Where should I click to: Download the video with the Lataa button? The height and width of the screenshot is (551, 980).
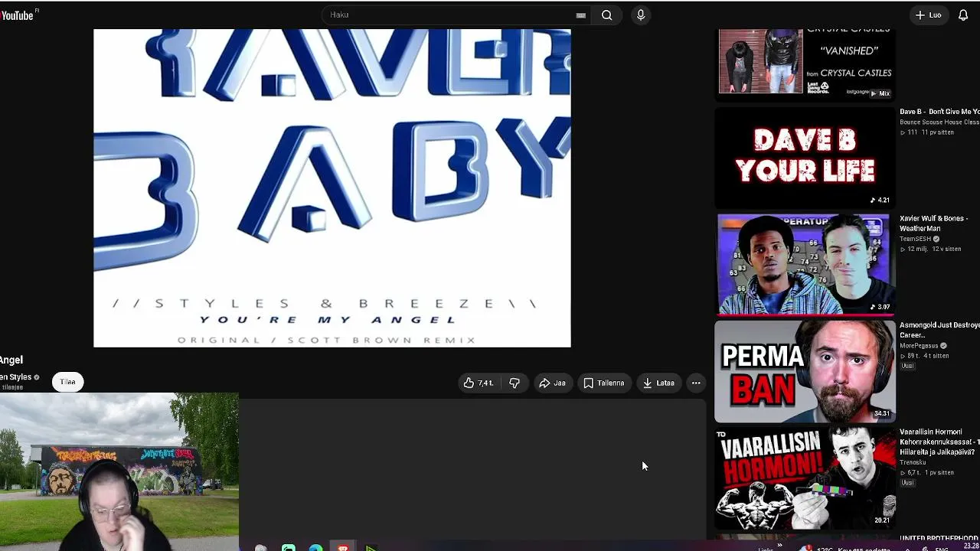pyautogui.click(x=659, y=383)
